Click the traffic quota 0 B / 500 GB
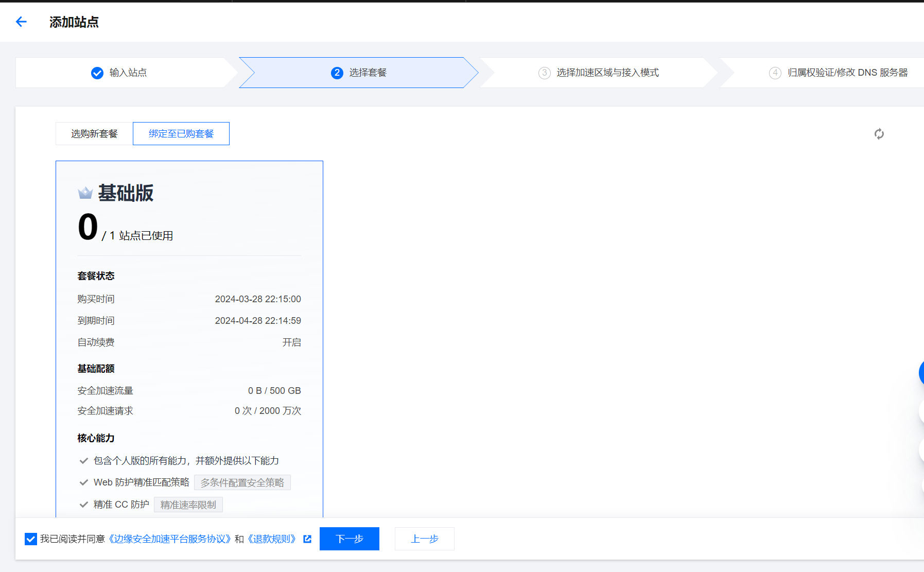 point(274,391)
